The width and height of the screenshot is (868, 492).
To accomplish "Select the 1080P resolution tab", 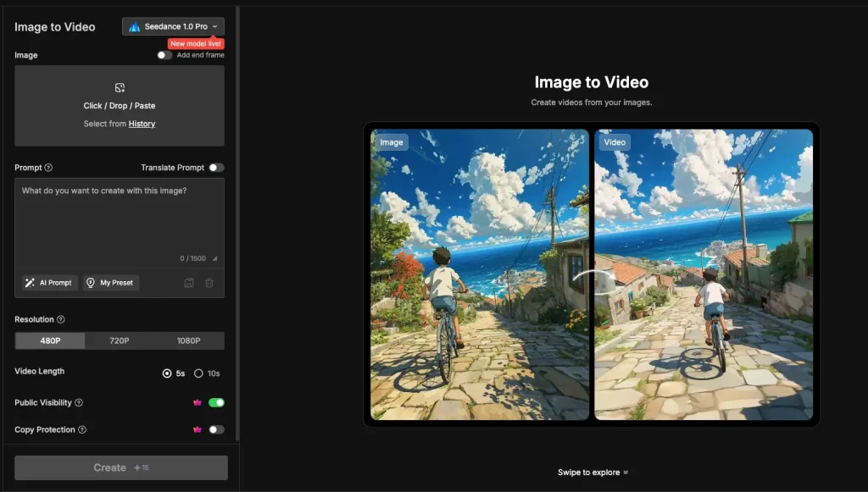I will [x=188, y=340].
